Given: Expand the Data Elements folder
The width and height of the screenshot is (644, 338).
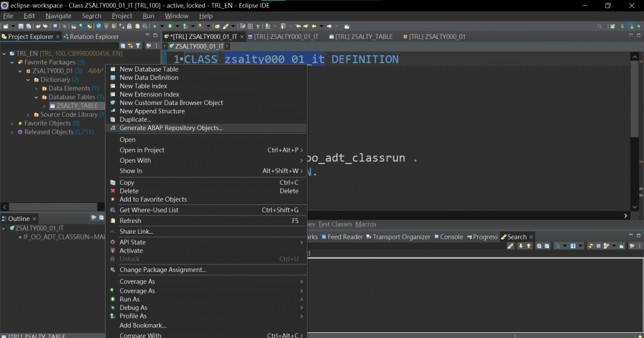Looking at the screenshot, I should (36, 89).
